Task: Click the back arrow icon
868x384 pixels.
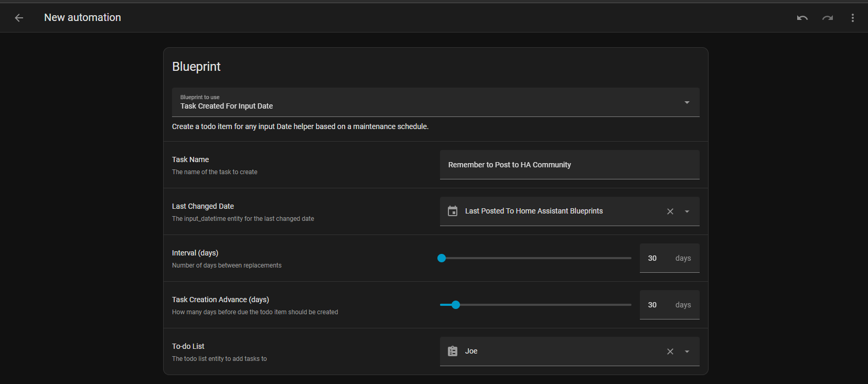Action: coord(19,18)
